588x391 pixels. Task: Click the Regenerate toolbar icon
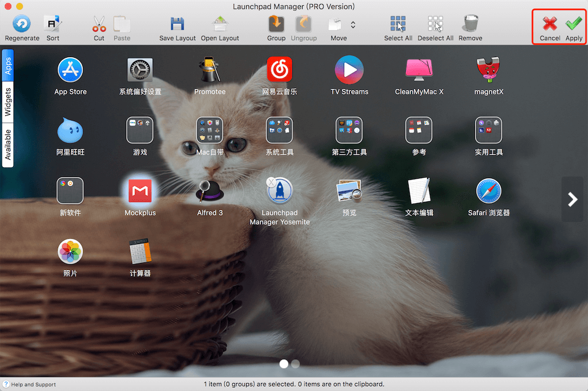click(22, 24)
